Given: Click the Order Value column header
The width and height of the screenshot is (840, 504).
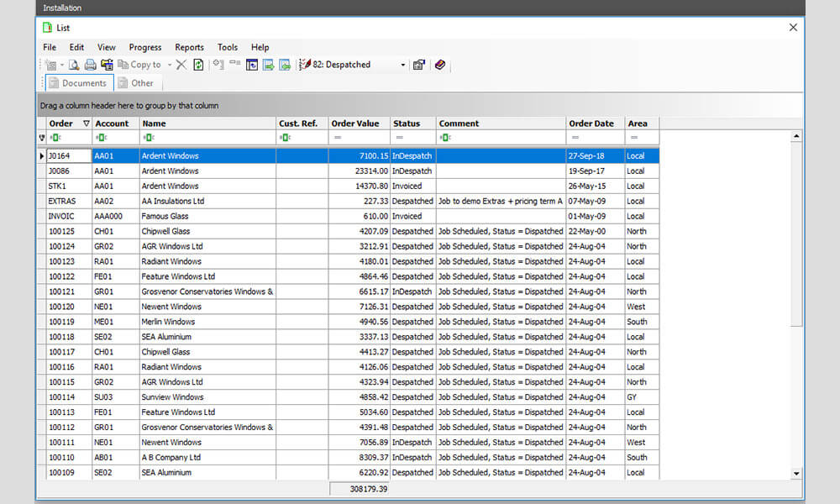Looking at the screenshot, I should pos(355,123).
